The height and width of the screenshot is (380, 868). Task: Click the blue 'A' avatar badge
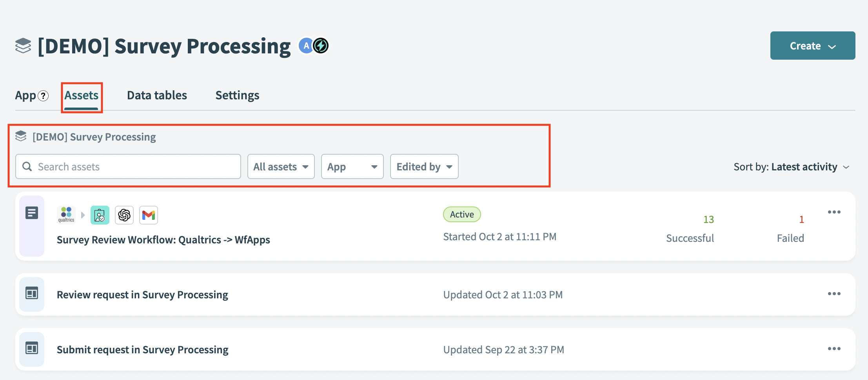pos(305,45)
